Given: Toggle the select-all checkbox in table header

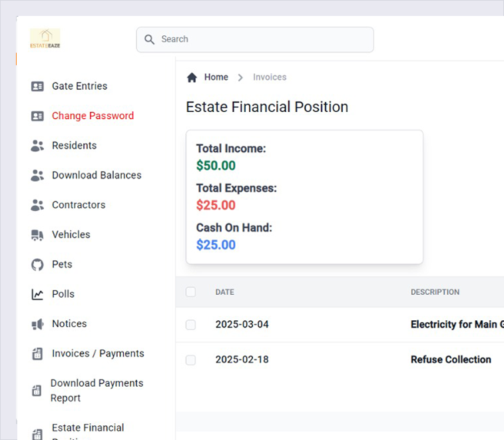Looking at the screenshot, I should pos(191,292).
